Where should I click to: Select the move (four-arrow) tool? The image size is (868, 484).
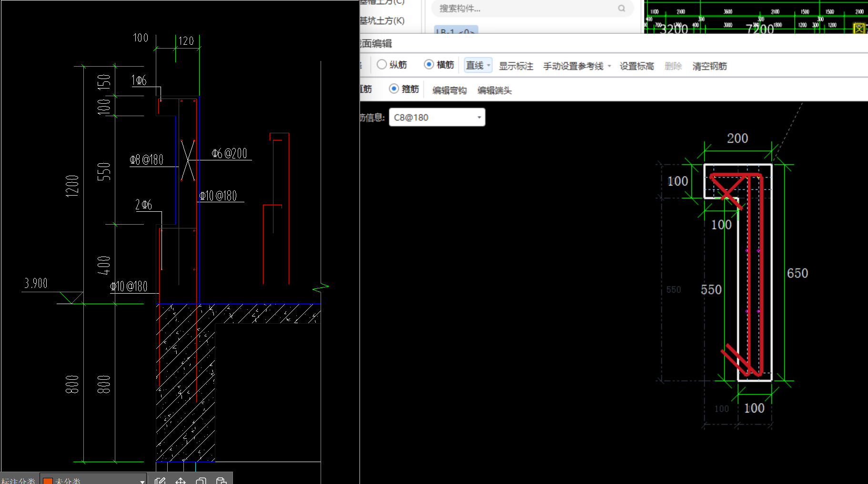tap(181, 481)
